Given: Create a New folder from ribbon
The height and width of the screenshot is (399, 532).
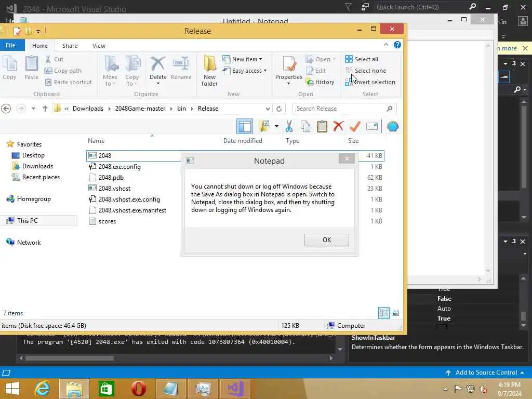Looking at the screenshot, I should pos(210,71).
